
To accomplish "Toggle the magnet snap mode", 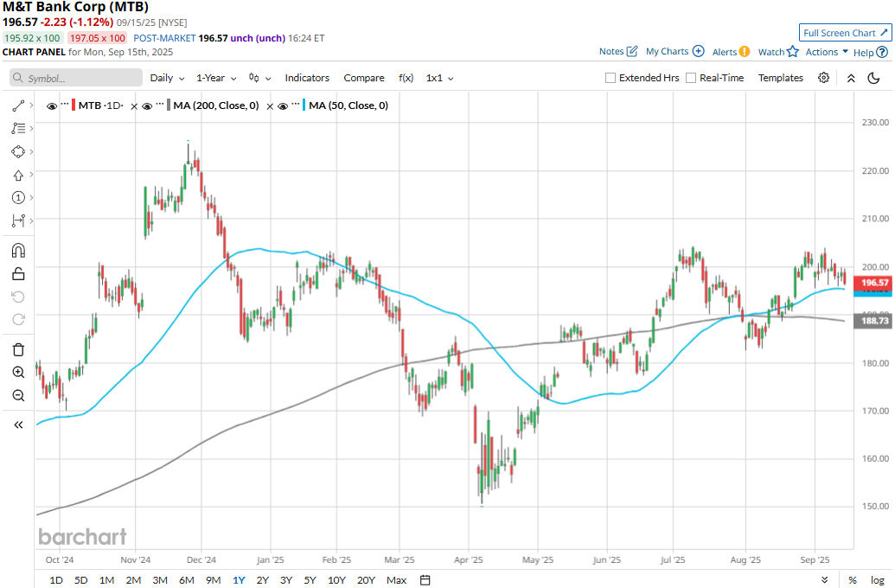I will pyautogui.click(x=18, y=251).
